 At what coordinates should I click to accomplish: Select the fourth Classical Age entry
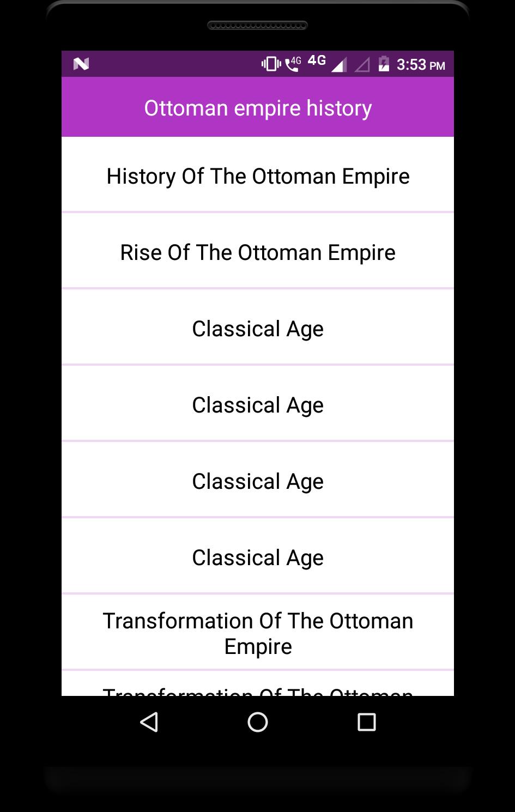click(258, 558)
